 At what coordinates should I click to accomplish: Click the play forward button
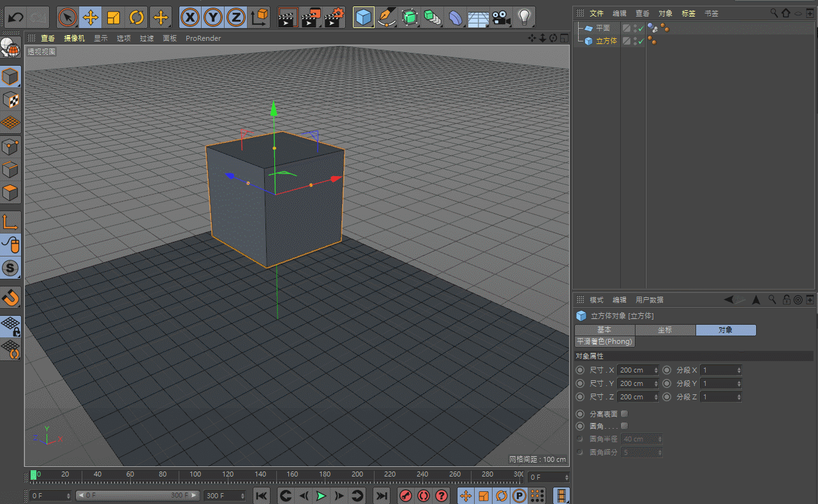pyautogui.click(x=321, y=496)
